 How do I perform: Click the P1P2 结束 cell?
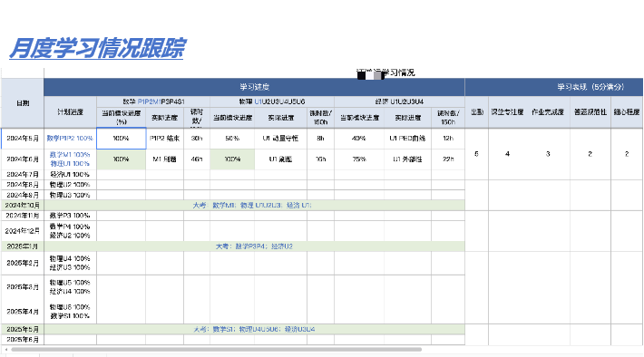tap(165, 139)
